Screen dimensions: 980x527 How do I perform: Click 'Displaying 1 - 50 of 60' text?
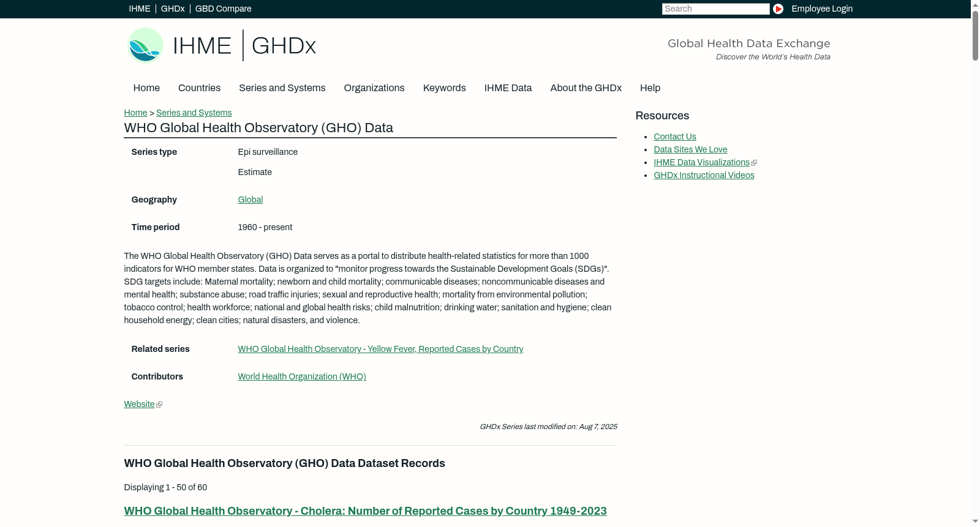(165, 487)
